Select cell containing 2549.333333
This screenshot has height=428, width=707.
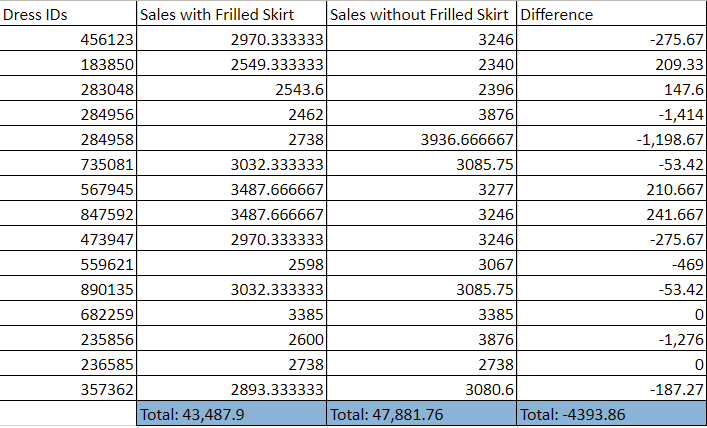tap(231, 64)
